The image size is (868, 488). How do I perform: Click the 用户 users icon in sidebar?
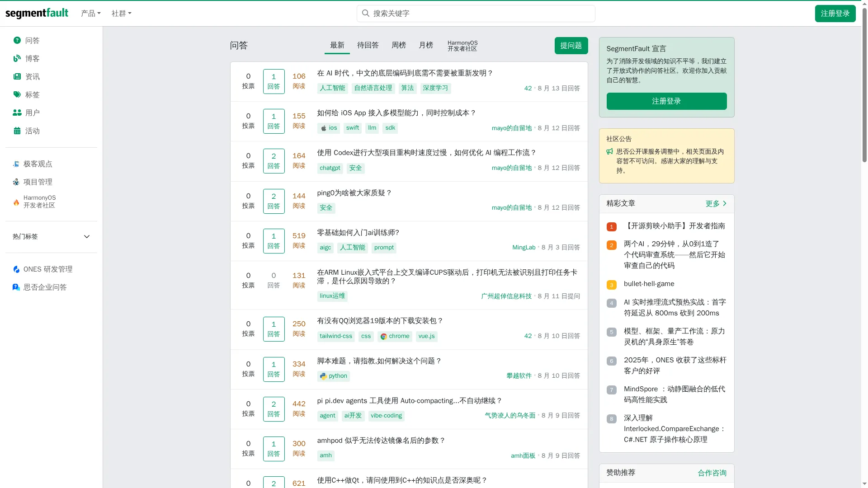click(17, 113)
